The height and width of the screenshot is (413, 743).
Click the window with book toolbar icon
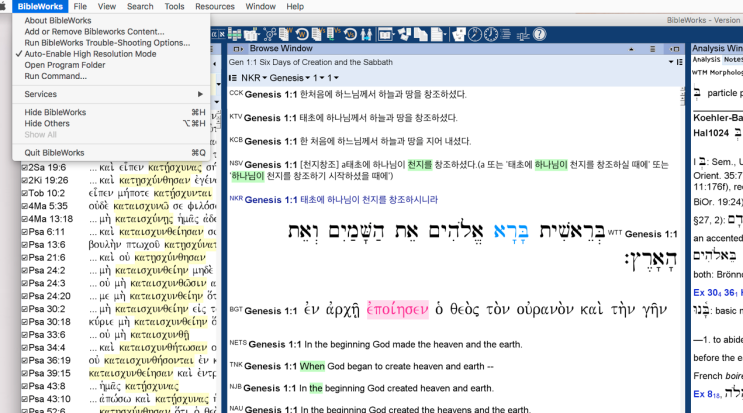385,34
